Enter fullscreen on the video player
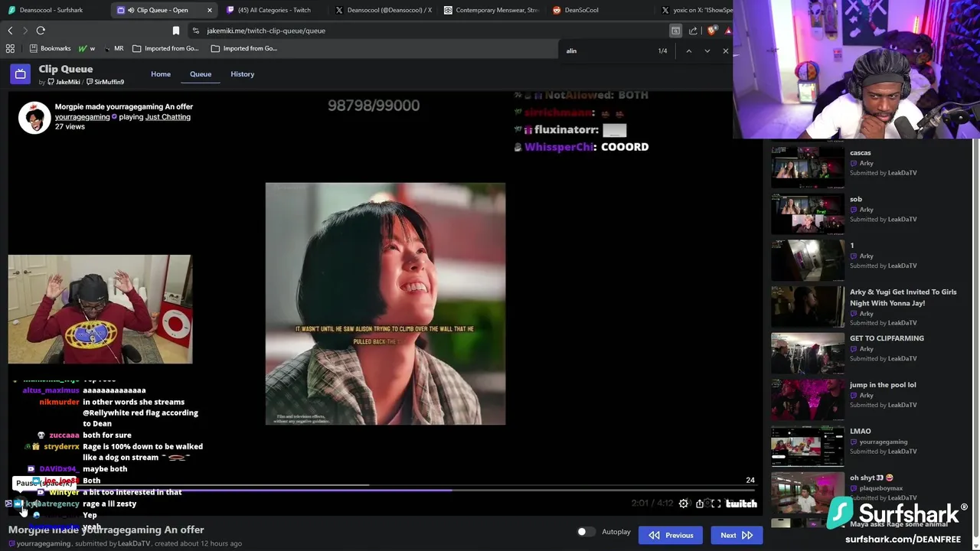This screenshot has width=980, height=551. click(x=716, y=504)
